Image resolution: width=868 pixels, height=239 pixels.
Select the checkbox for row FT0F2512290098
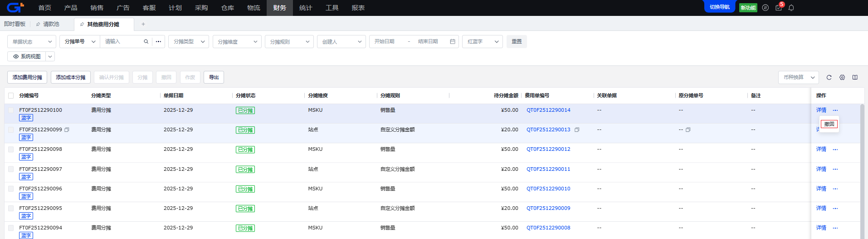click(11, 149)
